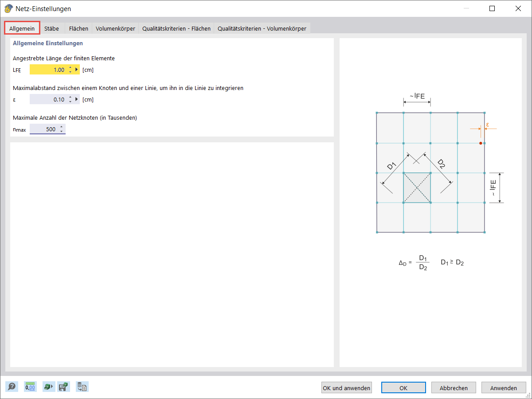This screenshot has width=532, height=399.
Task: Click the database copy settings icon
Action: pyautogui.click(x=82, y=387)
